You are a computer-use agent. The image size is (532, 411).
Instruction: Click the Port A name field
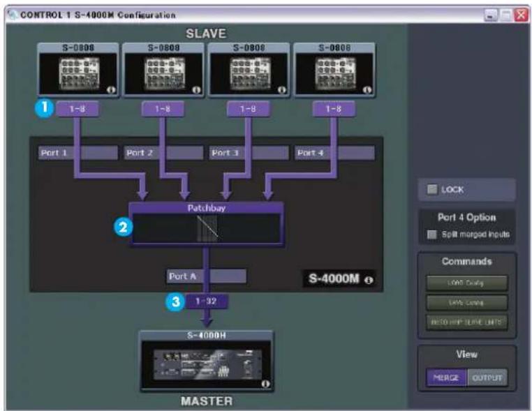click(x=206, y=276)
